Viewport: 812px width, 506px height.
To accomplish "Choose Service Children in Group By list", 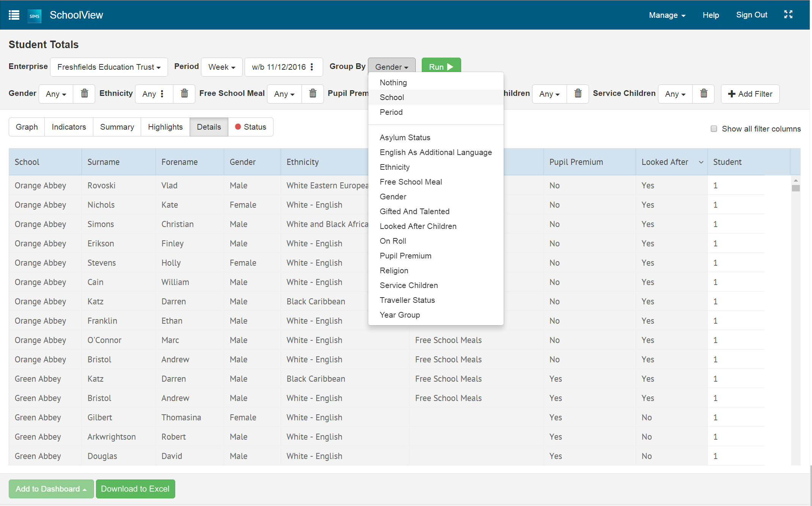I will tap(436, 285).
